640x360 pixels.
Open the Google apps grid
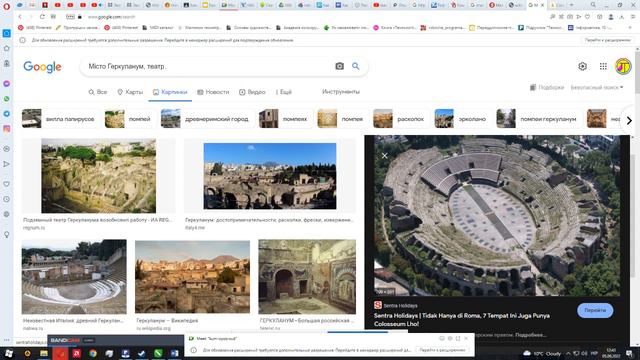pos(603,66)
